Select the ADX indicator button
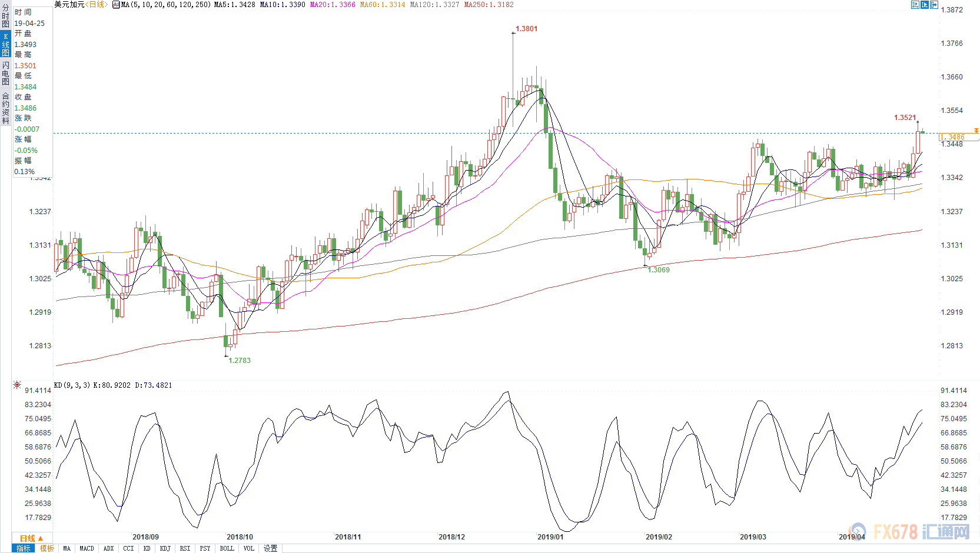Image resolution: width=980 pixels, height=553 pixels. tap(109, 548)
